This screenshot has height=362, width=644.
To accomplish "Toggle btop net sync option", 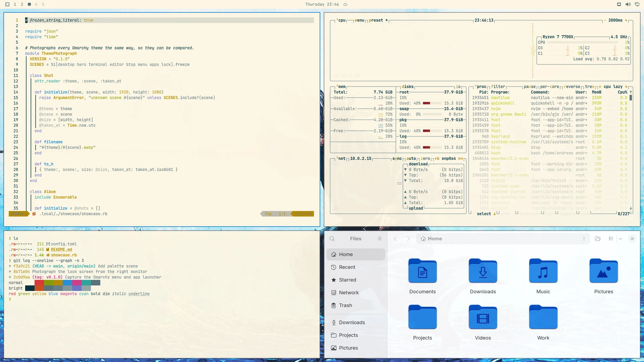I will point(397,159).
